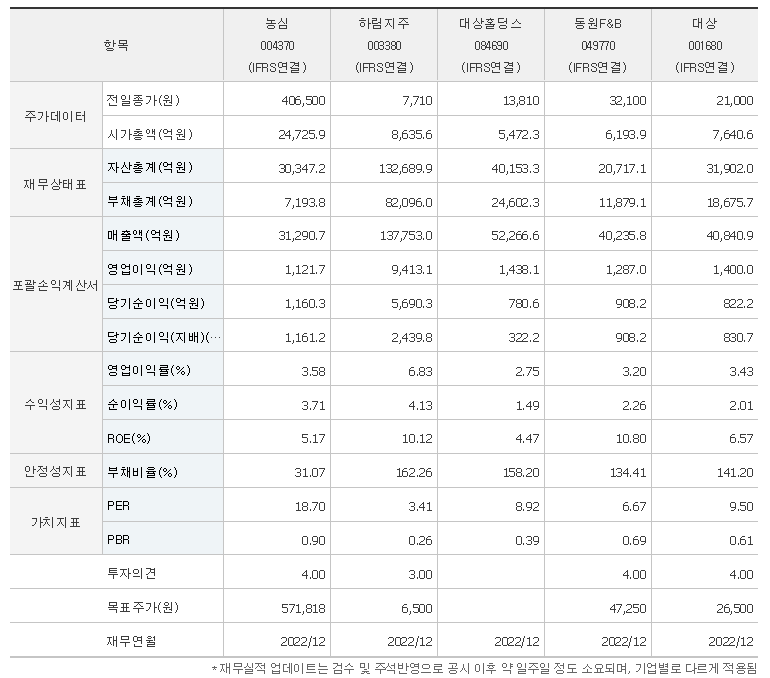
Task: Click total assets value 40,153.3
Action: [515, 168]
